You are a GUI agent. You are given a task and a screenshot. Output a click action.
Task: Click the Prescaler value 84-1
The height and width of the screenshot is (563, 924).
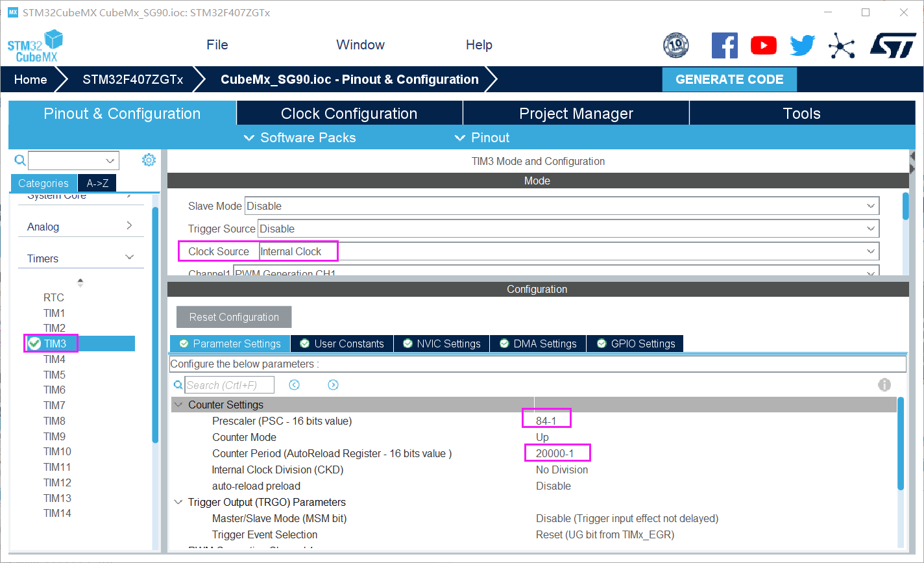point(546,421)
